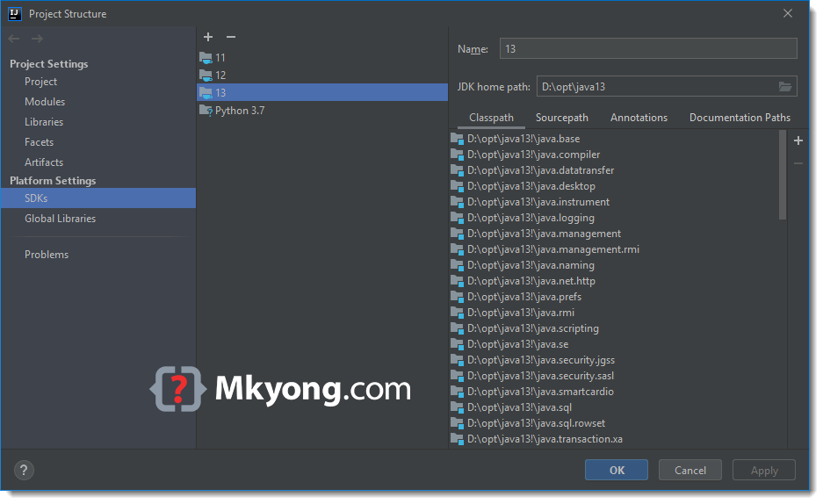Open the JDK home path folder browser
823x504 pixels.
click(x=784, y=87)
